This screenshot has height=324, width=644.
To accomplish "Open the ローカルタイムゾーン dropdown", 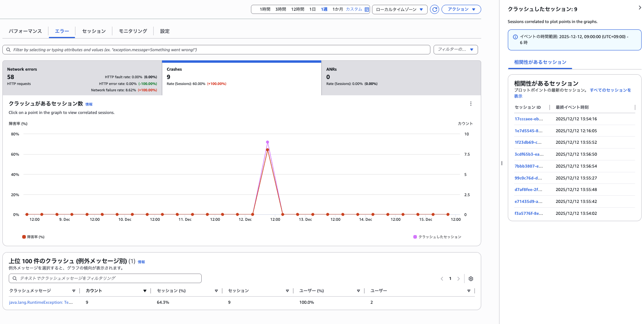I will tap(400, 10).
